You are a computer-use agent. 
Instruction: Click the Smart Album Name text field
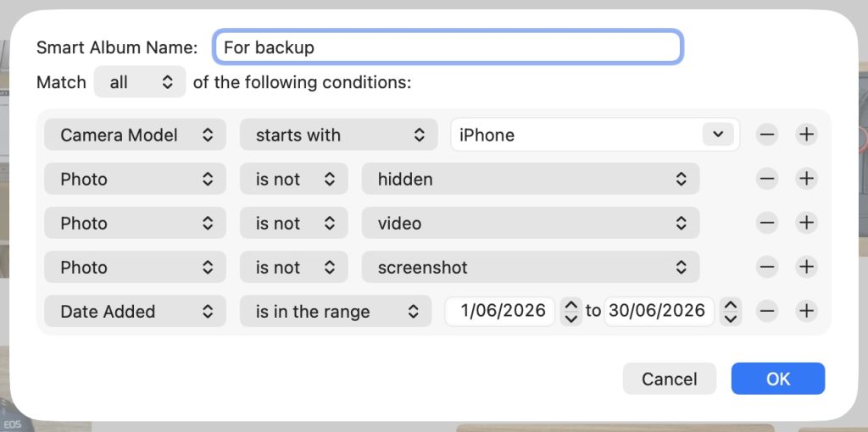point(448,47)
